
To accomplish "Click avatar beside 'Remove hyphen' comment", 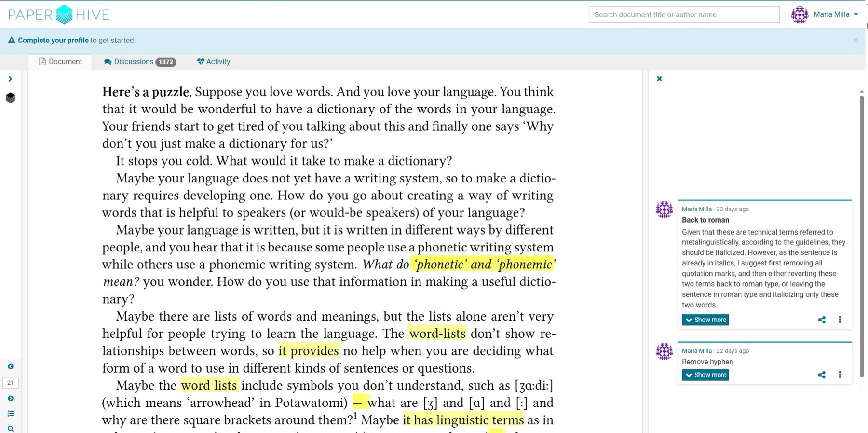I will coord(665,351).
